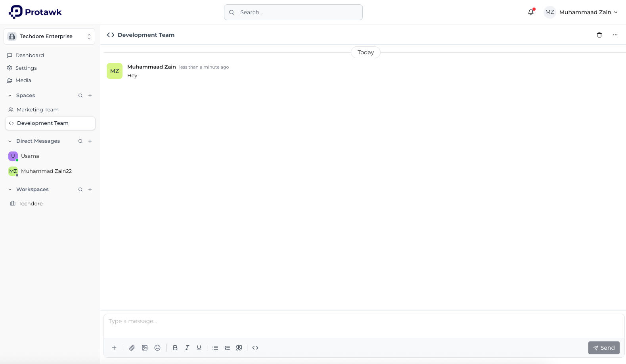Search within Workspaces
The width and height of the screenshot is (626, 364).
coord(80,190)
